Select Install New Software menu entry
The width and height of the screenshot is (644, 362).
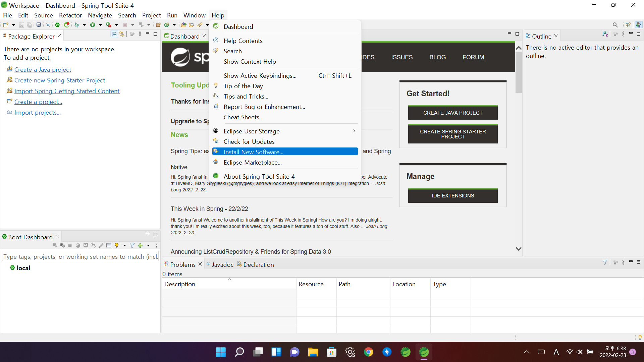point(253,152)
